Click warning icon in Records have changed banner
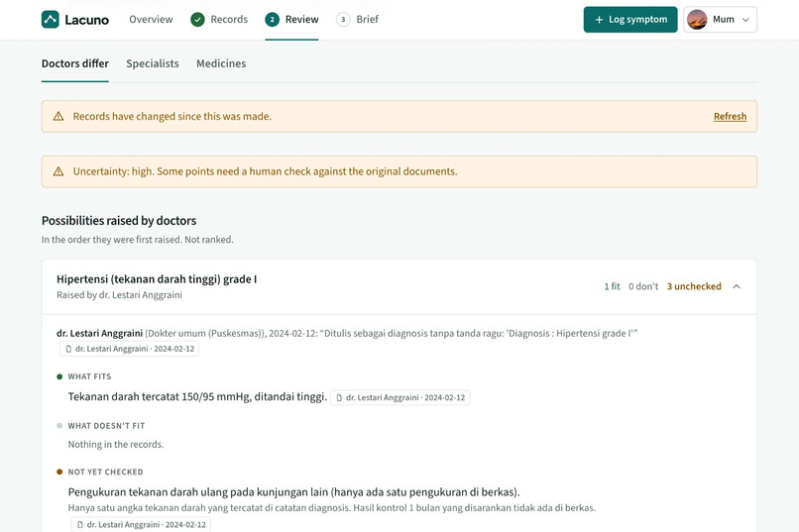Image resolution: width=799 pixels, height=532 pixels. [58, 116]
